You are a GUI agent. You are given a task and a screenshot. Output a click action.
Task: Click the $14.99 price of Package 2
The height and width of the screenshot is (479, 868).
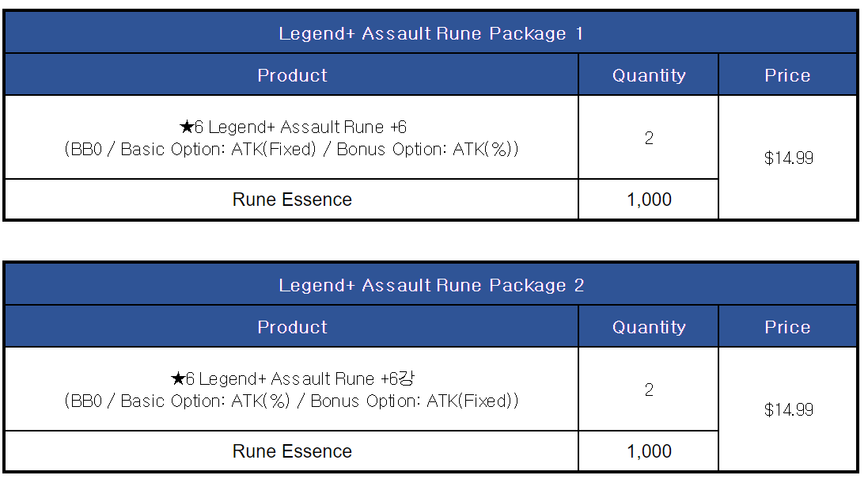click(x=788, y=409)
